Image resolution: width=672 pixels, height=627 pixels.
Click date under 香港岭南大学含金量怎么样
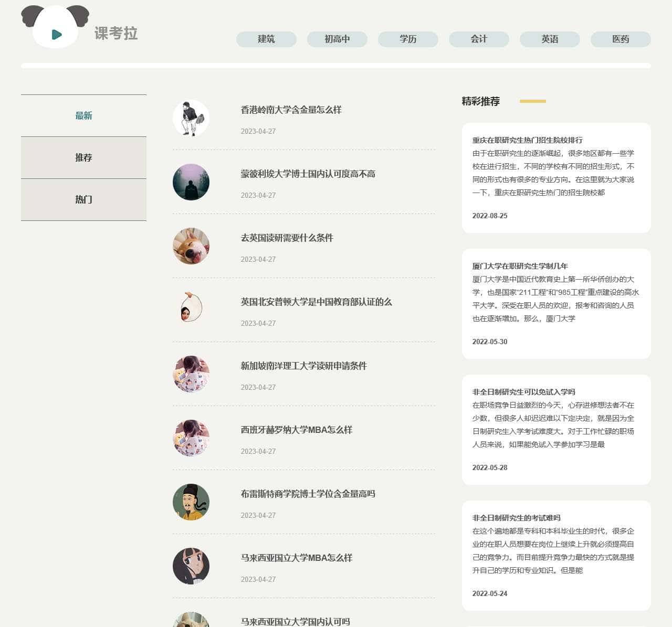point(258,131)
